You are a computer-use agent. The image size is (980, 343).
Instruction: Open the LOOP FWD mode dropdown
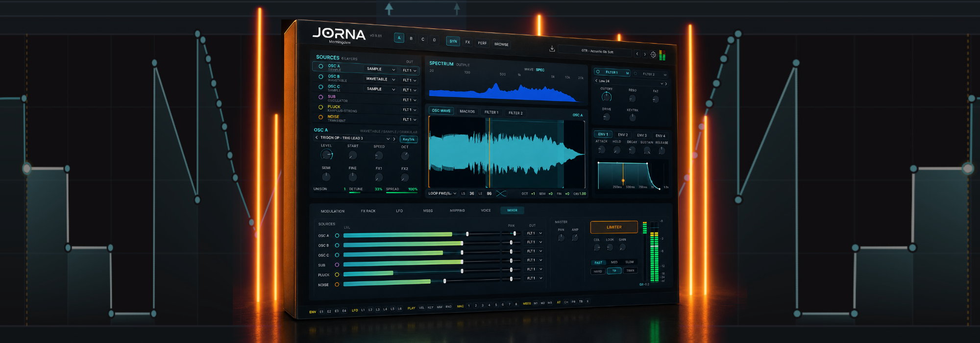point(442,194)
